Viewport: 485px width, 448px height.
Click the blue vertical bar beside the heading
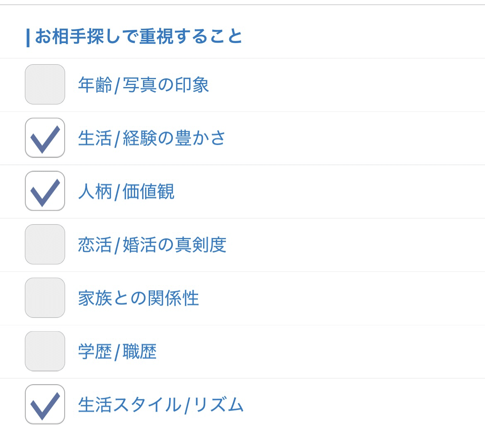pos(28,38)
